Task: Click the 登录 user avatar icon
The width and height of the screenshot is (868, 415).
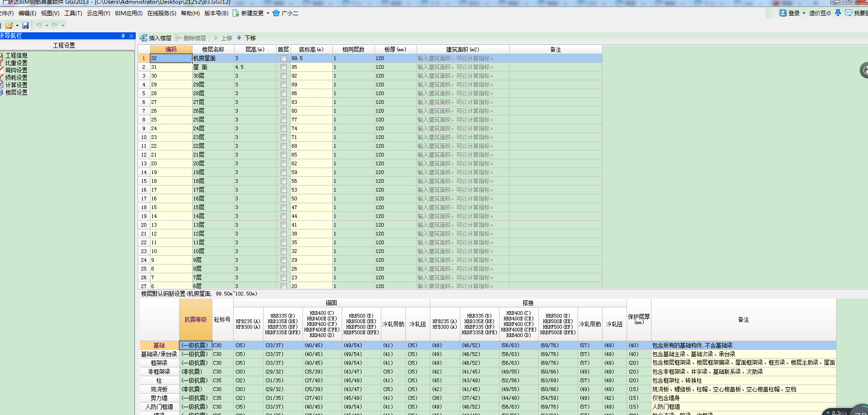Action: coord(783,13)
